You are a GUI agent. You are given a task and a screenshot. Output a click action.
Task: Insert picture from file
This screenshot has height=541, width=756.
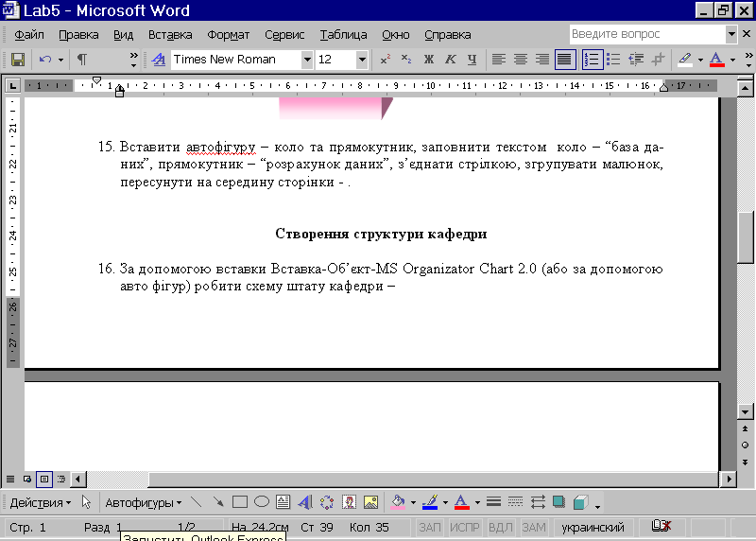click(x=370, y=503)
